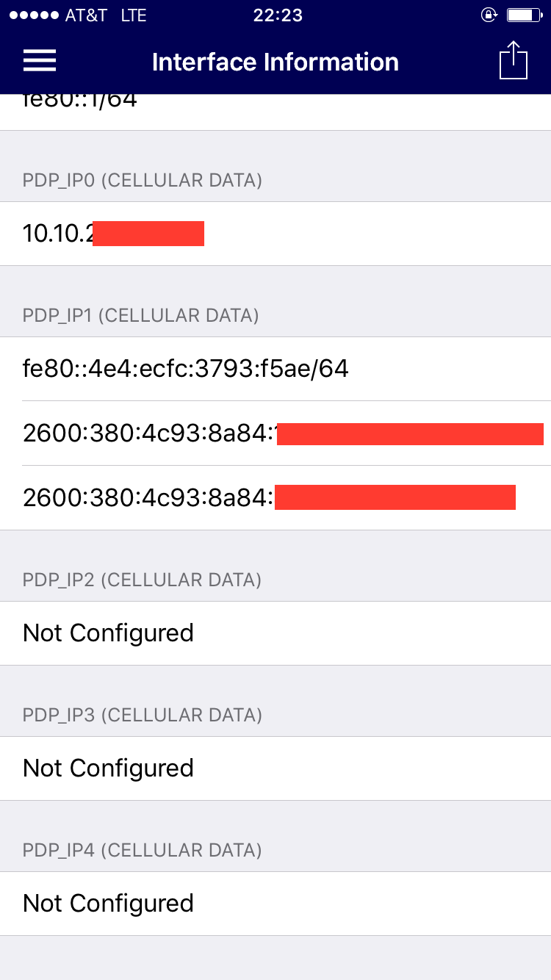
Task: Tap the PDP_IP4 (CELLULAR DATA) header
Action: (143, 850)
